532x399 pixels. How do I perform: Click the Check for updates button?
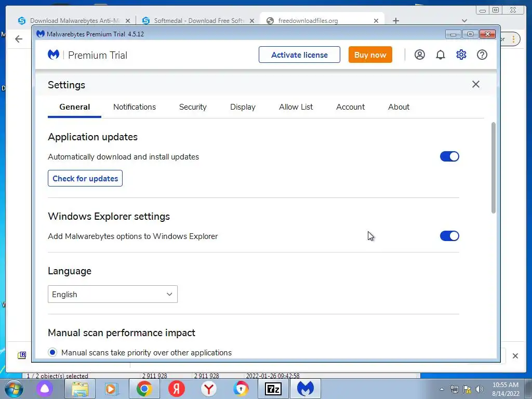pos(85,179)
